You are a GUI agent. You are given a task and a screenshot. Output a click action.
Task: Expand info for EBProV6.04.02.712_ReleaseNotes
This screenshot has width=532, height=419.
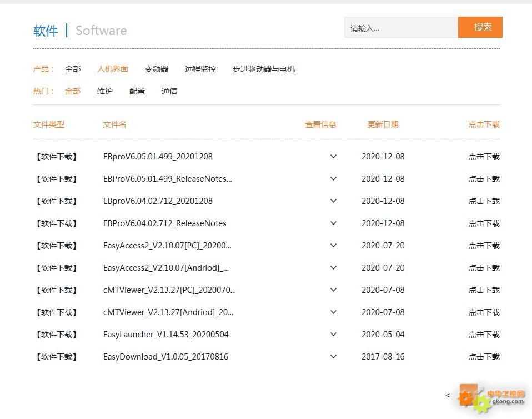click(334, 223)
